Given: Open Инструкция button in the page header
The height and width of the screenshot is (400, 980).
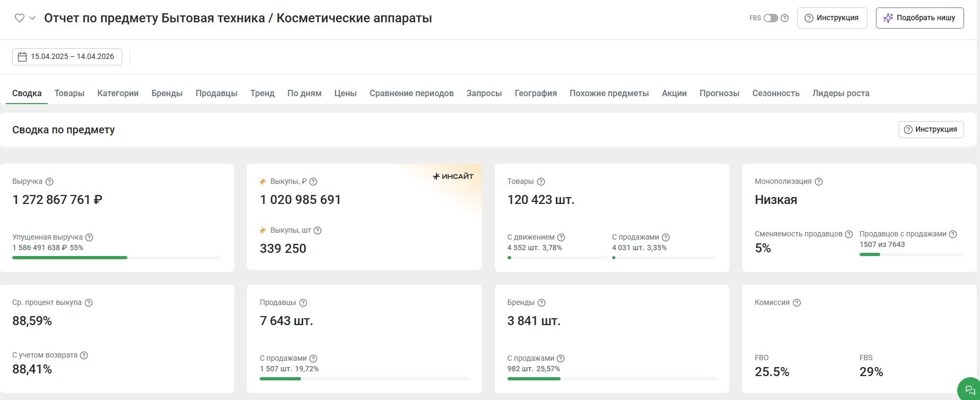Looking at the screenshot, I should point(832,18).
